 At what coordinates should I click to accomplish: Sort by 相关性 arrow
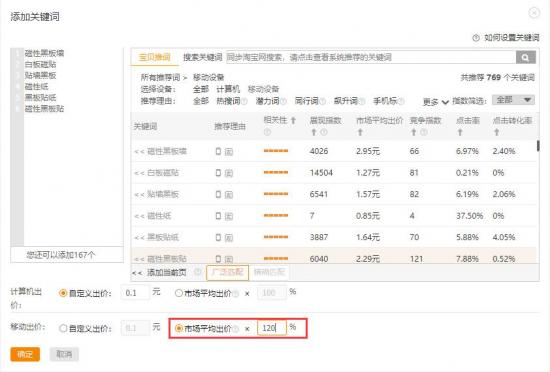coord(293,120)
